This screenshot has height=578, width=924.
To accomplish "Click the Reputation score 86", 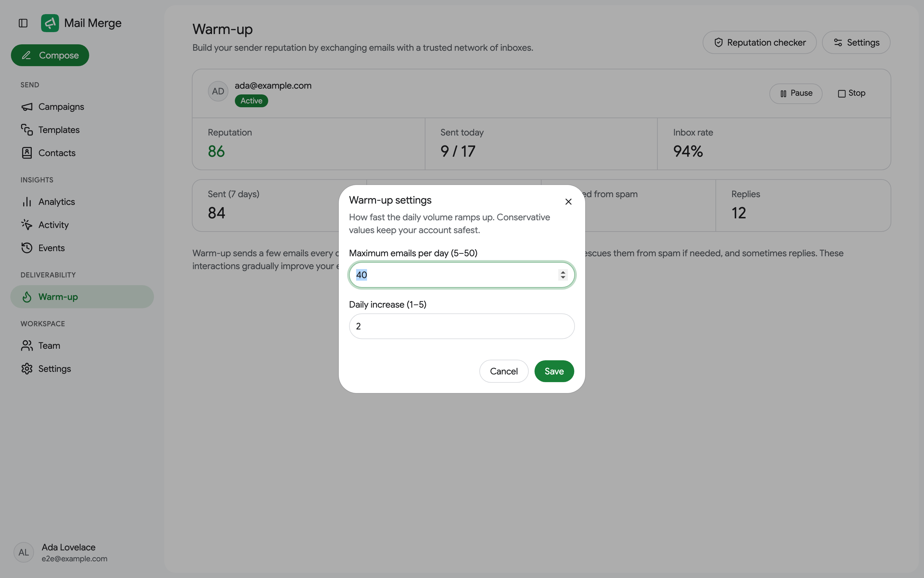I will pos(216,151).
